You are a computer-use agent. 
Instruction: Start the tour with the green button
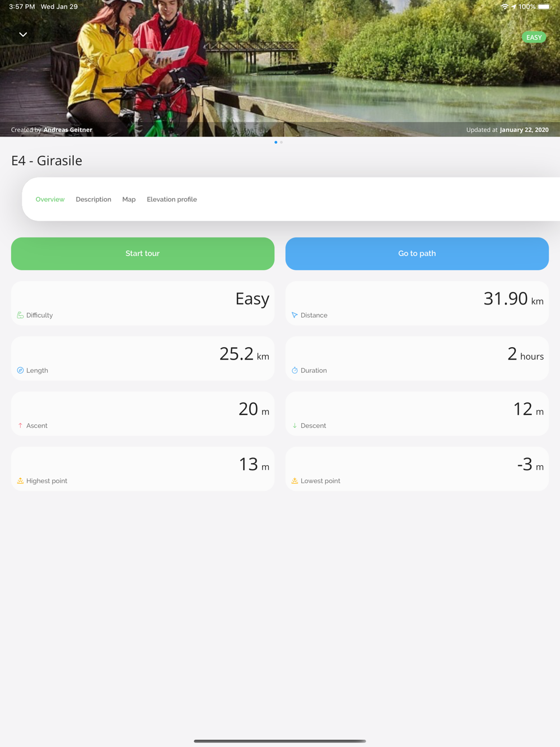coord(143,254)
